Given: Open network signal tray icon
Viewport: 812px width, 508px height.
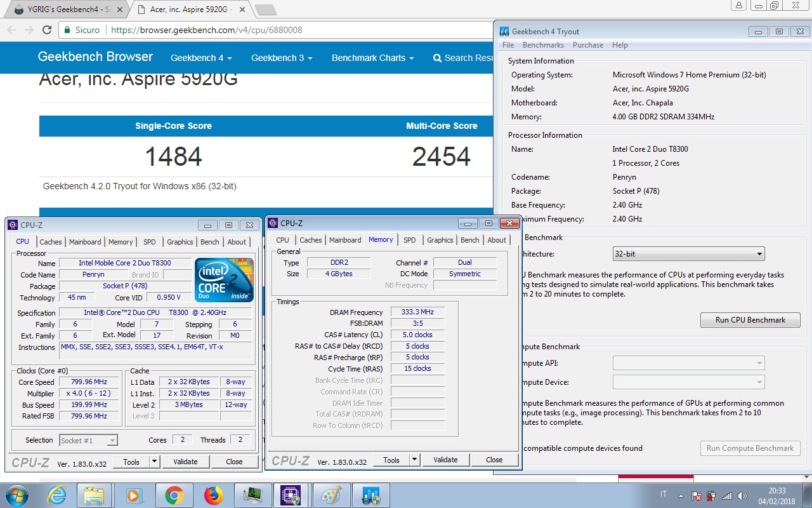Looking at the screenshot, I should 727,496.
